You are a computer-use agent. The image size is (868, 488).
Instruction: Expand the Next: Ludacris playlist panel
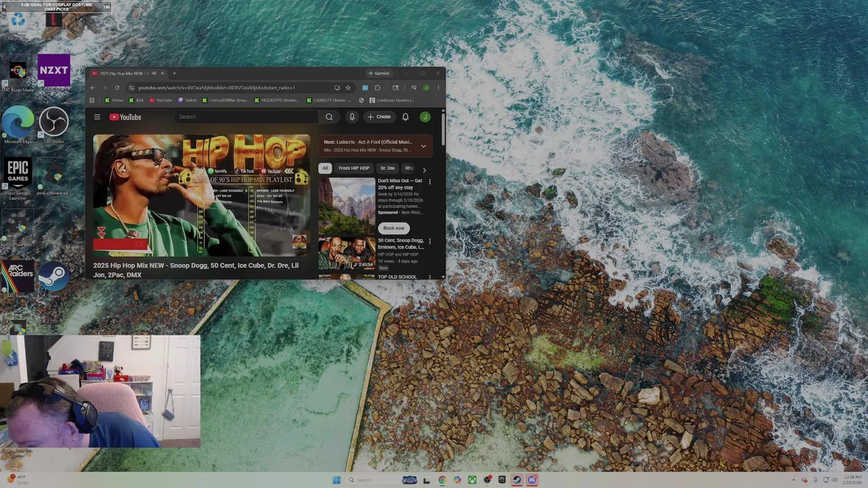(x=423, y=146)
